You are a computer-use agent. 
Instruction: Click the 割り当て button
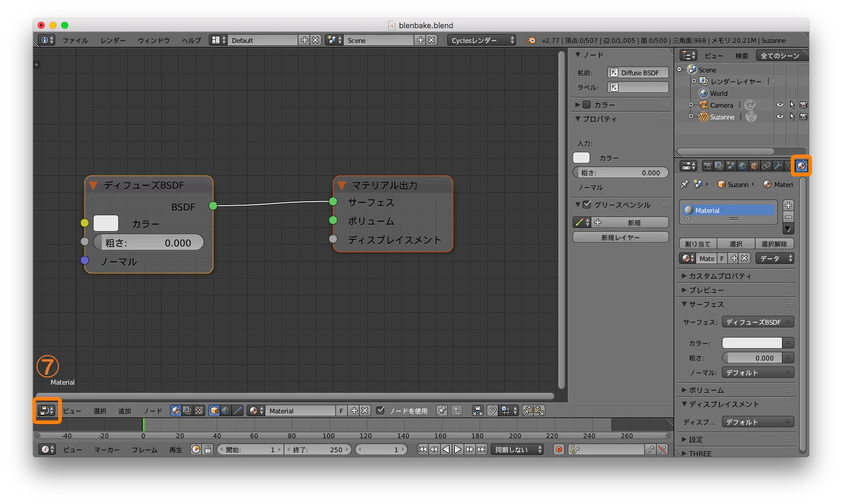pyautogui.click(x=698, y=243)
